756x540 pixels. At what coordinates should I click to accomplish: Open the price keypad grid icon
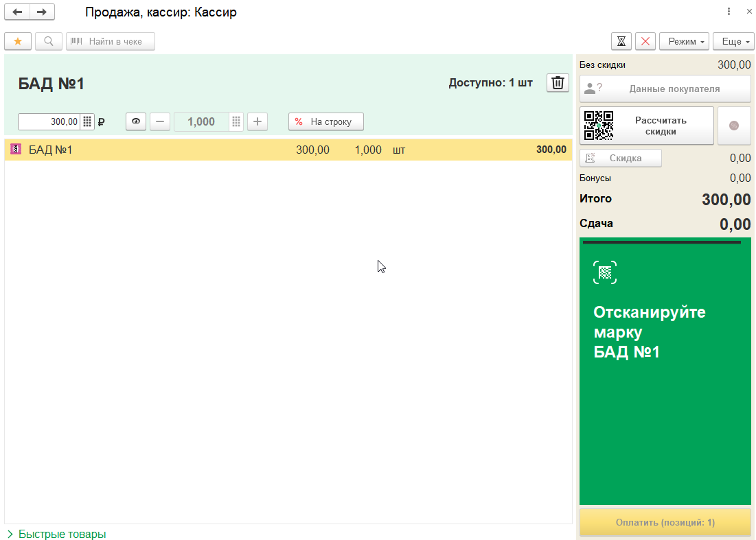point(87,121)
